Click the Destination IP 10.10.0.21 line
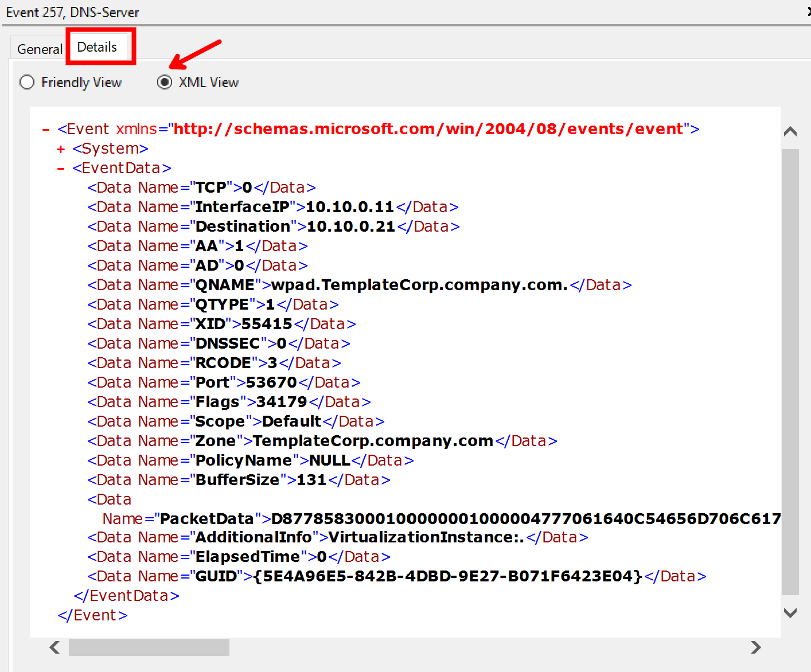The image size is (811, 672). tap(273, 226)
